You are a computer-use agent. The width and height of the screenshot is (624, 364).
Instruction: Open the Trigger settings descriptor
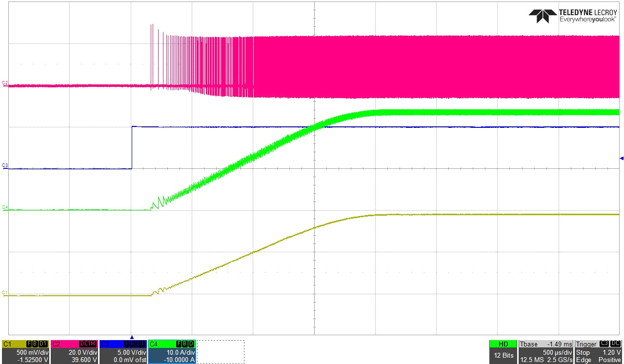[598, 352]
